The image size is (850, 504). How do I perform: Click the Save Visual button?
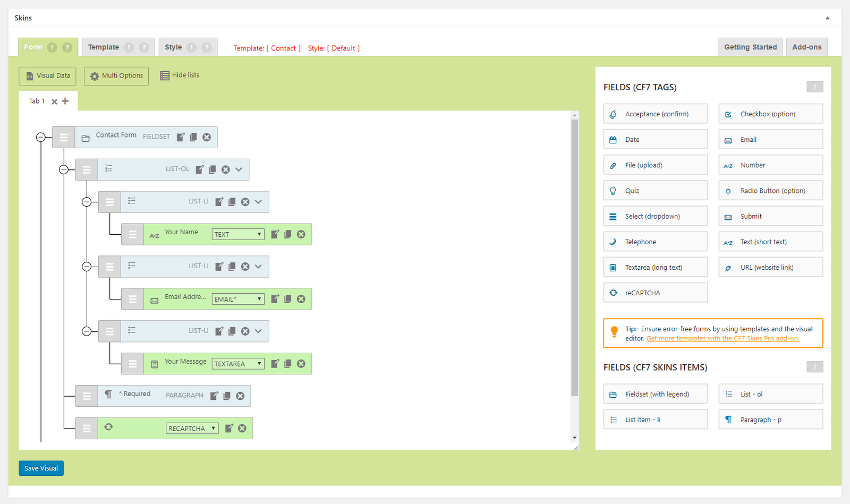(x=41, y=468)
